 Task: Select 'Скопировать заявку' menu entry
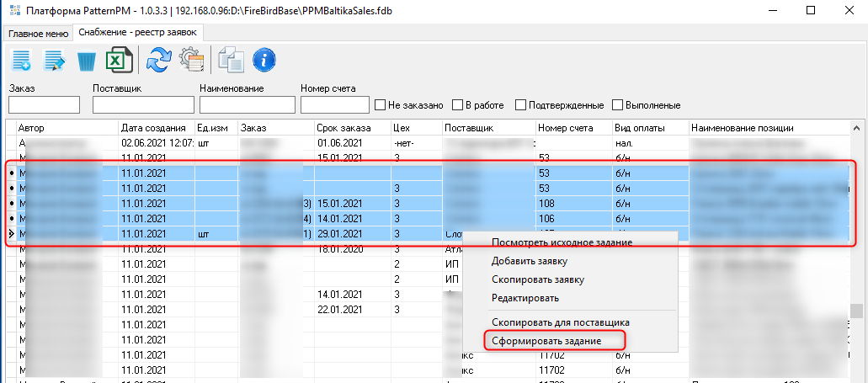coord(537,279)
